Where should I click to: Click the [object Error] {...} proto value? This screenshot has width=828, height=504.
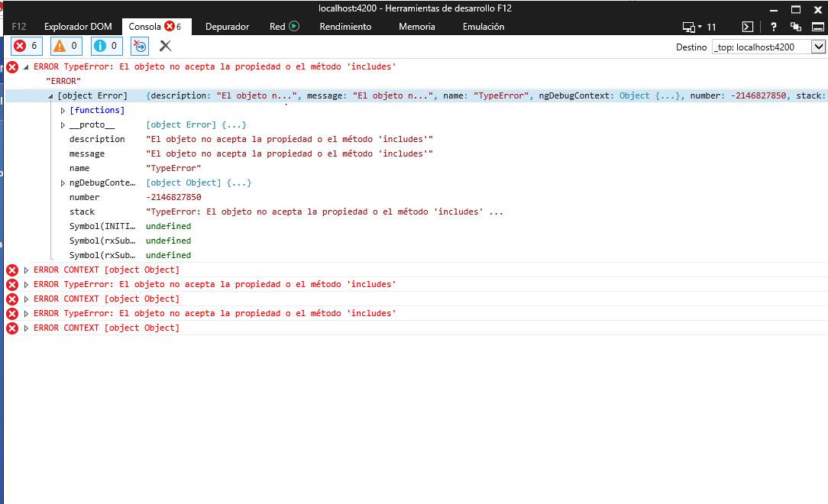(196, 125)
